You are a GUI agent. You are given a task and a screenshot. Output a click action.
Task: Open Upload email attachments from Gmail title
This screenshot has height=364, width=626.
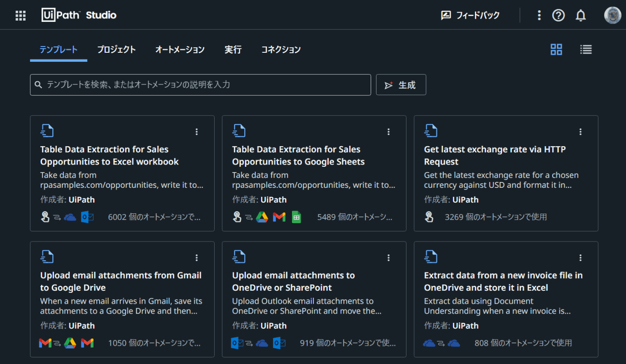(x=121, y=282)
